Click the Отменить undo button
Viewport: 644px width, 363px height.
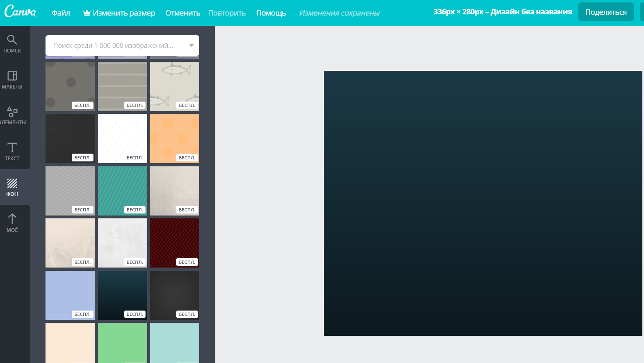[182, 13]
